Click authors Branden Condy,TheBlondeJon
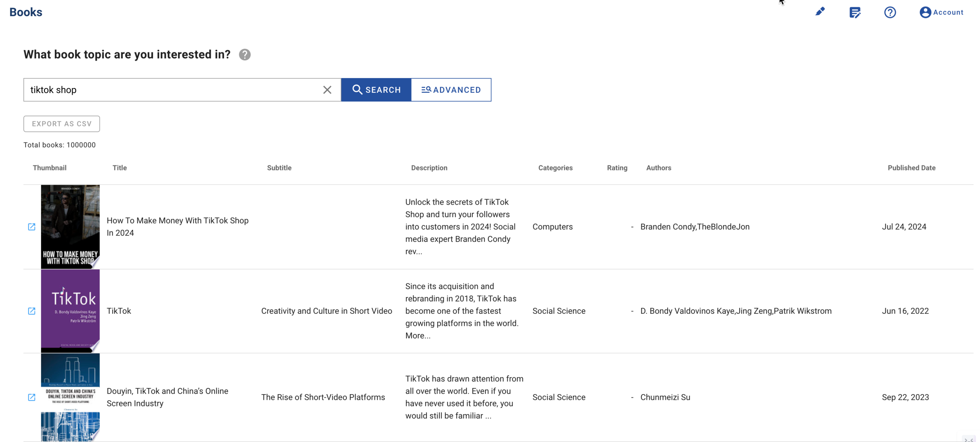Image resolution: width=980 pixels, height=442 pixels. [x=695, y=227]
